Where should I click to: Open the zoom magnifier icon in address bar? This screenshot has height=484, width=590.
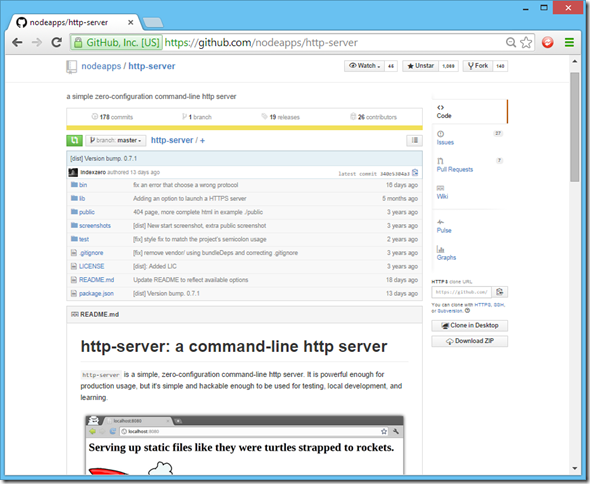click(511, 43)
